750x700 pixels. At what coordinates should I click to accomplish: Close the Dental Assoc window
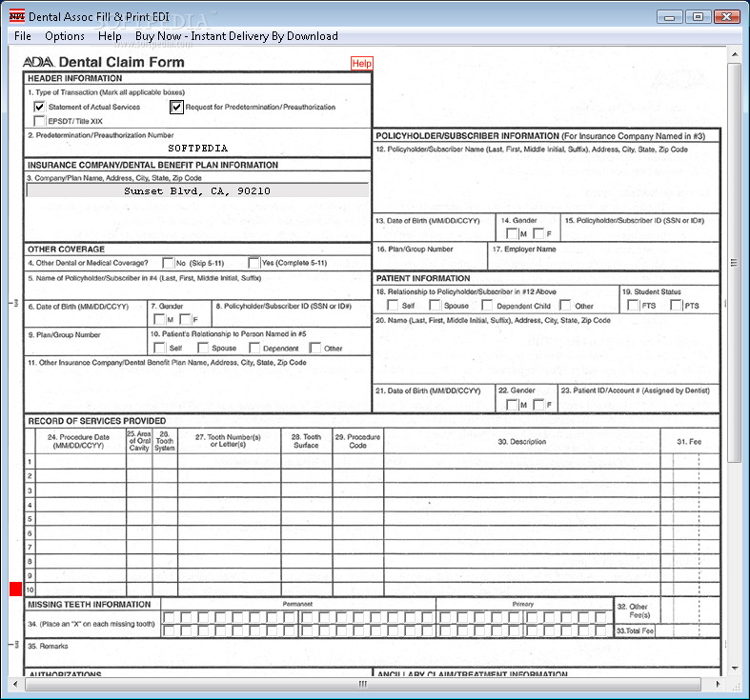pyautogui.click(x=726, y=17)
